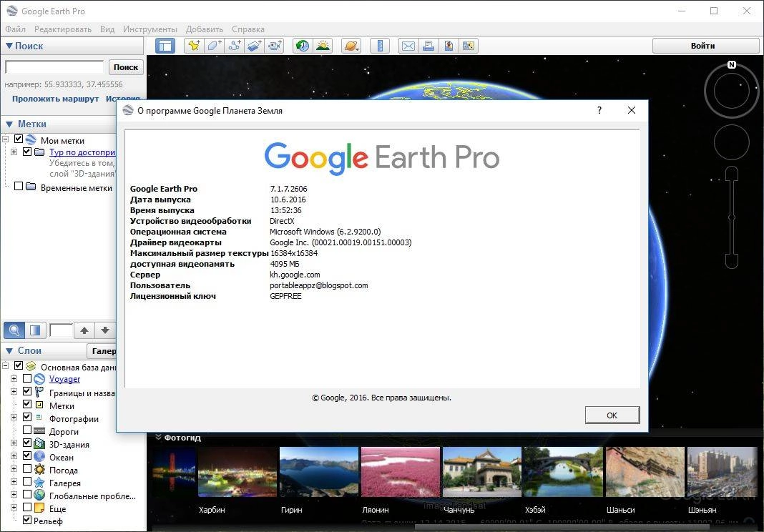764x532 pixels.
Task: Click the Move joystick ring
Action: click(731, 142)
